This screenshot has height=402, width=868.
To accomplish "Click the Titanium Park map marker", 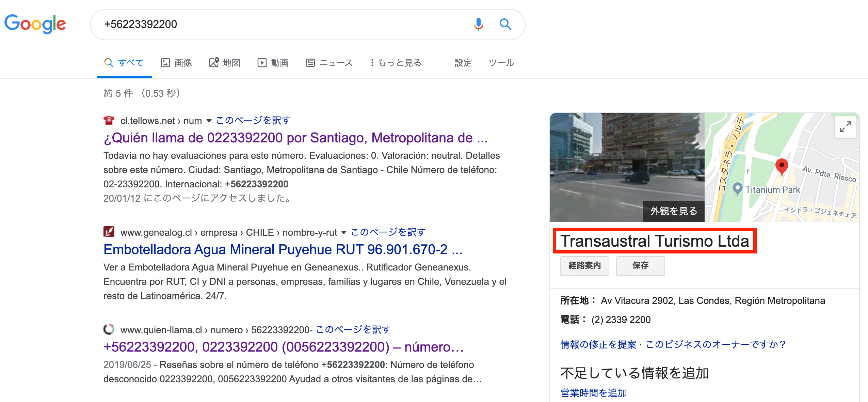I will click(x=737, y=189).
